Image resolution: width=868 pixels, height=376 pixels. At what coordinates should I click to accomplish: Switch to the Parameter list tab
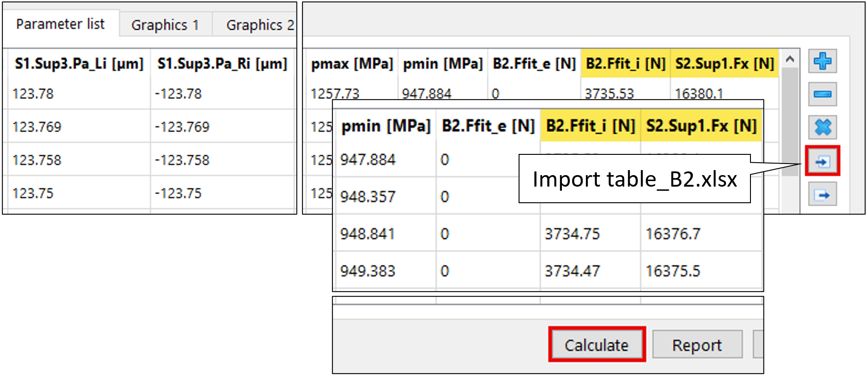pyautogui.click(x=60, y=24)
